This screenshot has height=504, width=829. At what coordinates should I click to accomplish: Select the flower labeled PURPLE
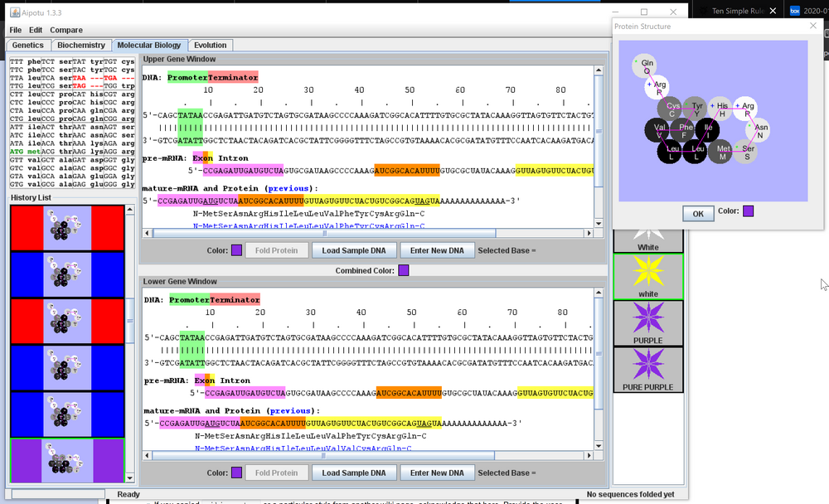click(x=648, y=322)
